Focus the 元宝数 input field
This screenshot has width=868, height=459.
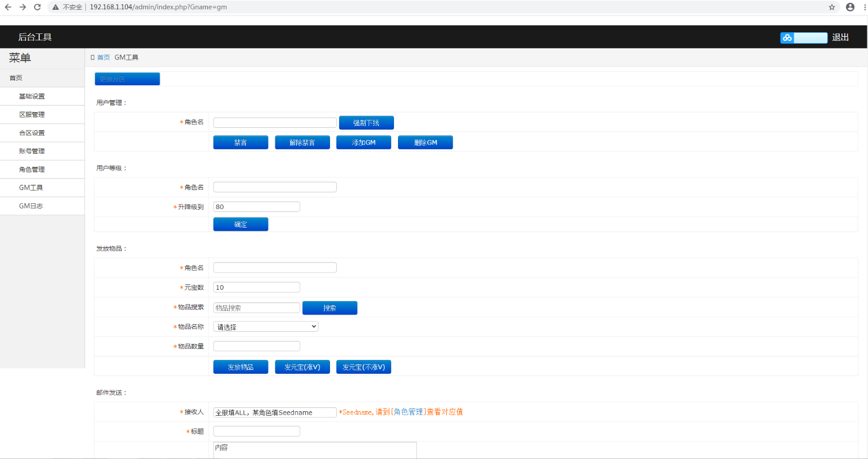256,287
